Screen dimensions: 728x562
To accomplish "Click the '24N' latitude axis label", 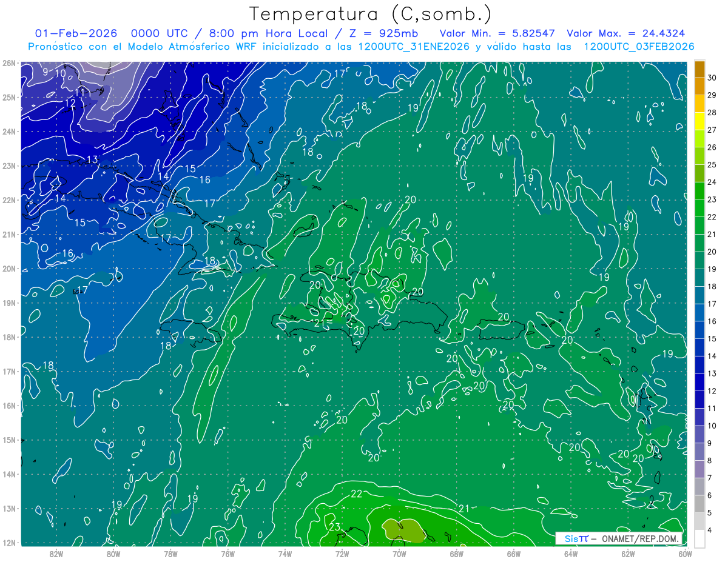I will (8, 131).
